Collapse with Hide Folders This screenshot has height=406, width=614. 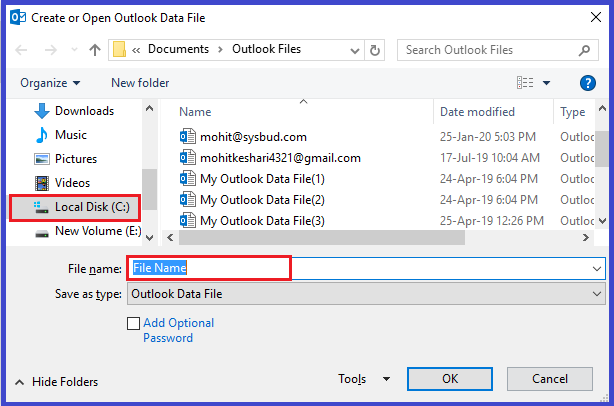point(57,382)
